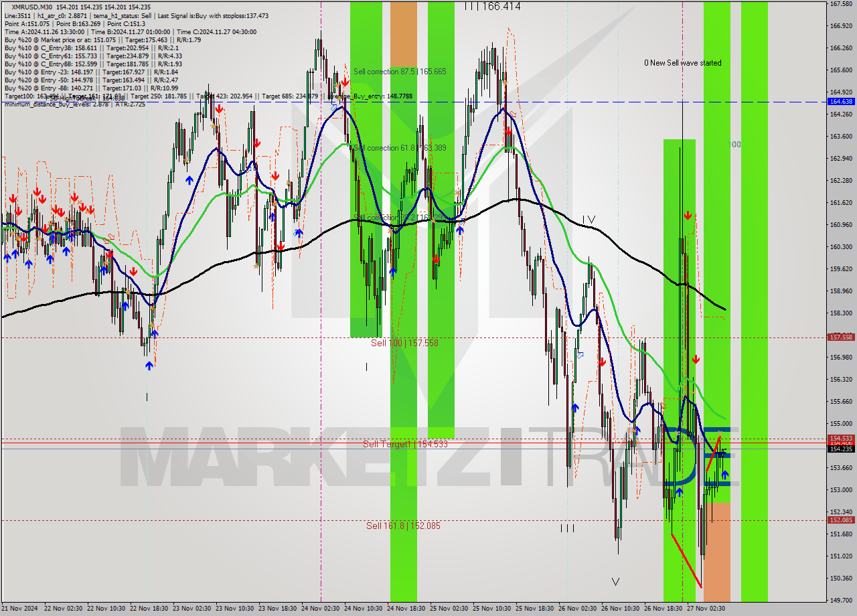This screenshot has width=857, height=616.
Task: Click the '23 Nov 10:30' time label
Action: pos(234,609)
